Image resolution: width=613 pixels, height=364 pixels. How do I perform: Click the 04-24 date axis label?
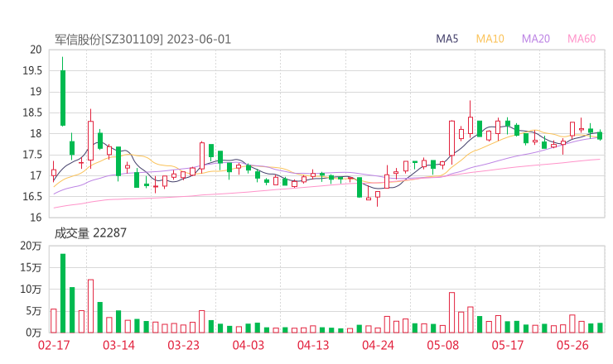tap(378, 345)
